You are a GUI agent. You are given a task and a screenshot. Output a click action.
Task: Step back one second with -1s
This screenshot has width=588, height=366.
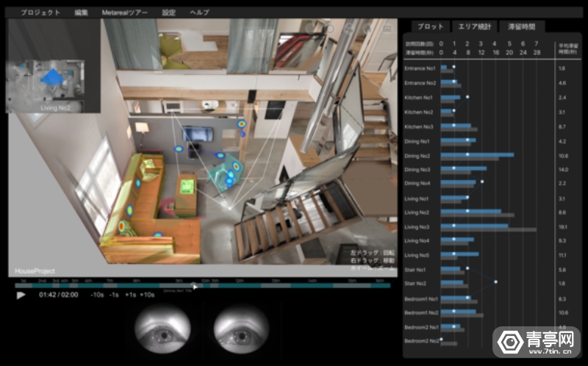pyautogui.click(x=114, y=295)
